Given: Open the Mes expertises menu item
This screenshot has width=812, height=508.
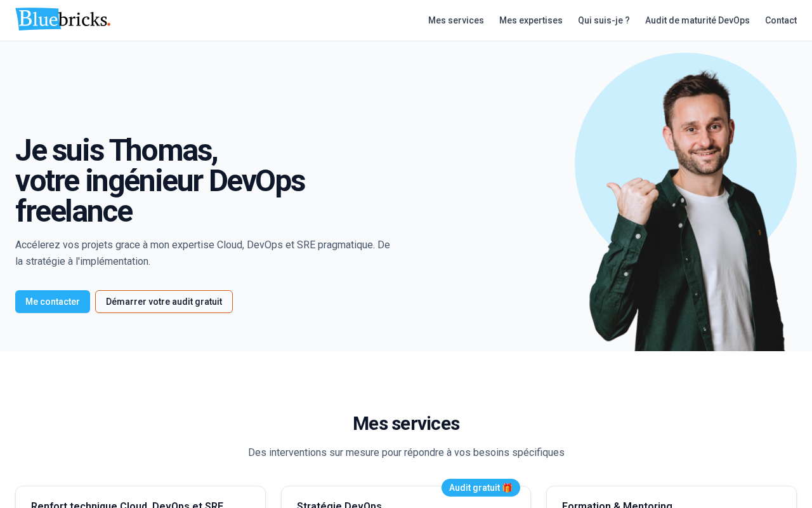Looking at the screenshot, I should tap(531, 20).
